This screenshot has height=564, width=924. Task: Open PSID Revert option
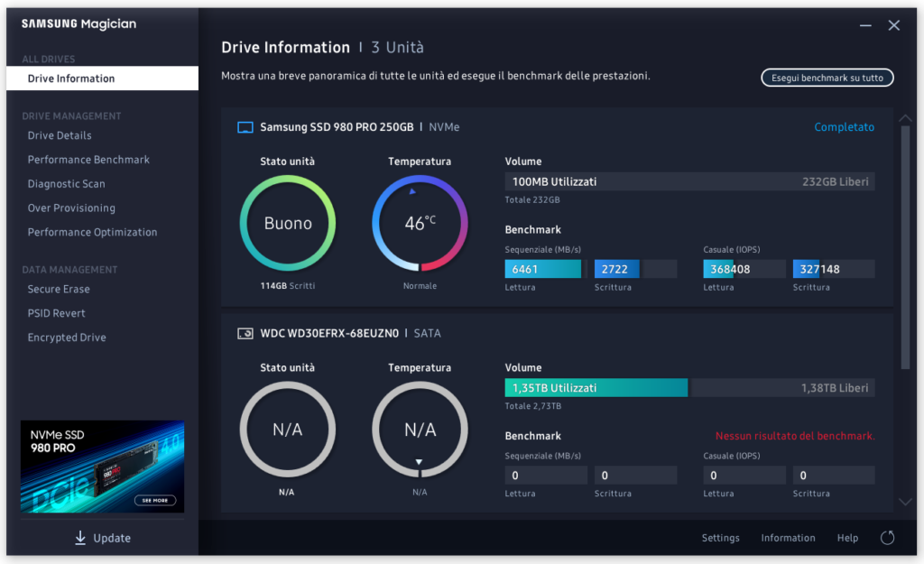pos(56,313)
